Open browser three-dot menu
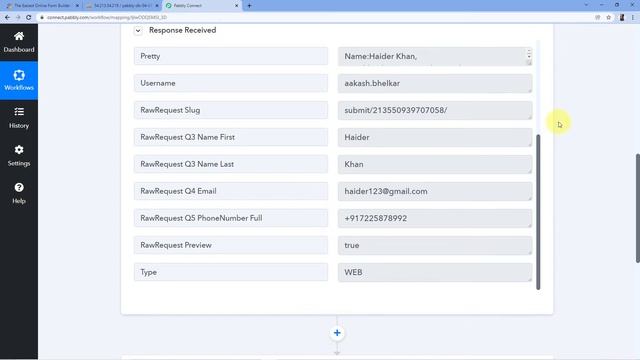 [x=633, y=18]
